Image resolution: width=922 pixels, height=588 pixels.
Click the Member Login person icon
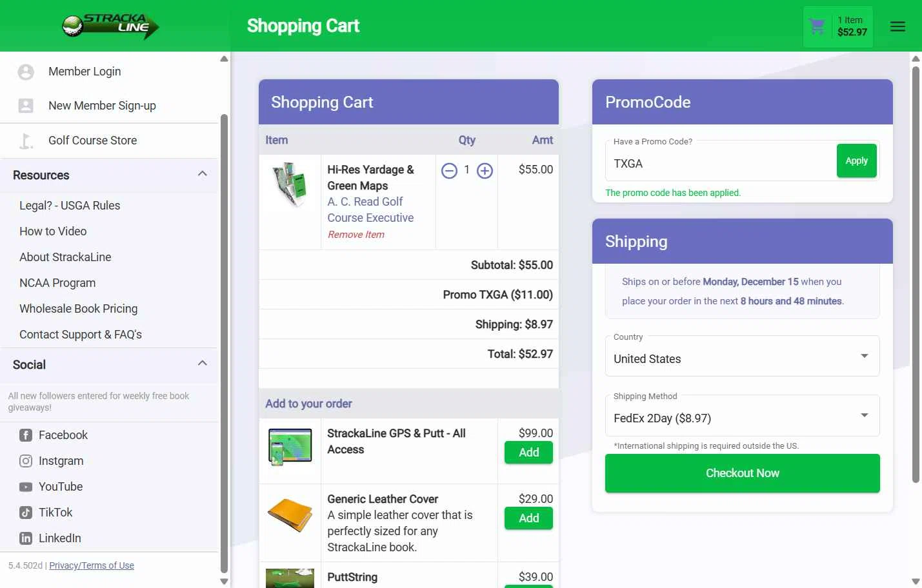pyautogui.click(x=26, y=72)
